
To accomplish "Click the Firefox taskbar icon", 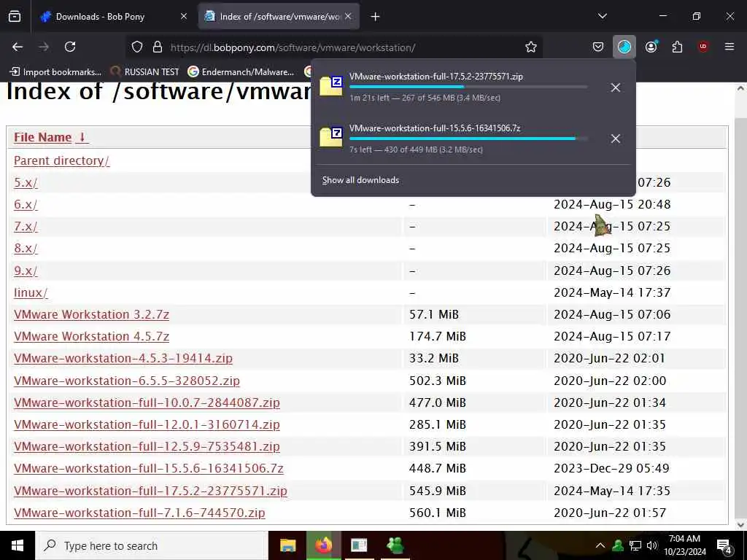I will tap(323, 545).
